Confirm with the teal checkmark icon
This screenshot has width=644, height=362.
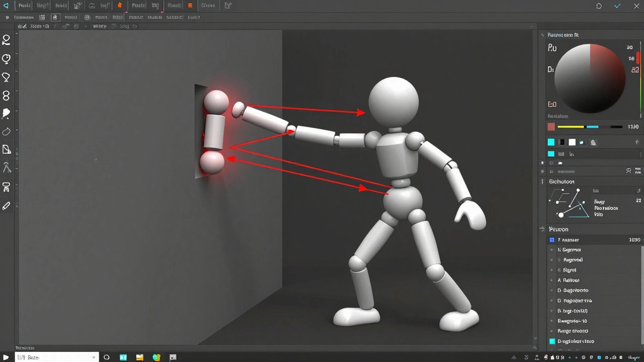[x=617, y=6]
